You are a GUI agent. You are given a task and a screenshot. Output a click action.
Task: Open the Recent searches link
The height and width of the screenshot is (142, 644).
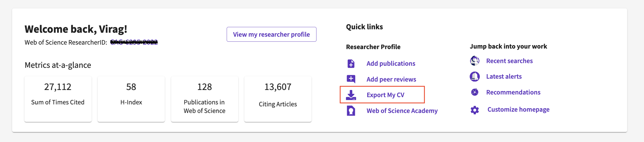coord(509,61)
